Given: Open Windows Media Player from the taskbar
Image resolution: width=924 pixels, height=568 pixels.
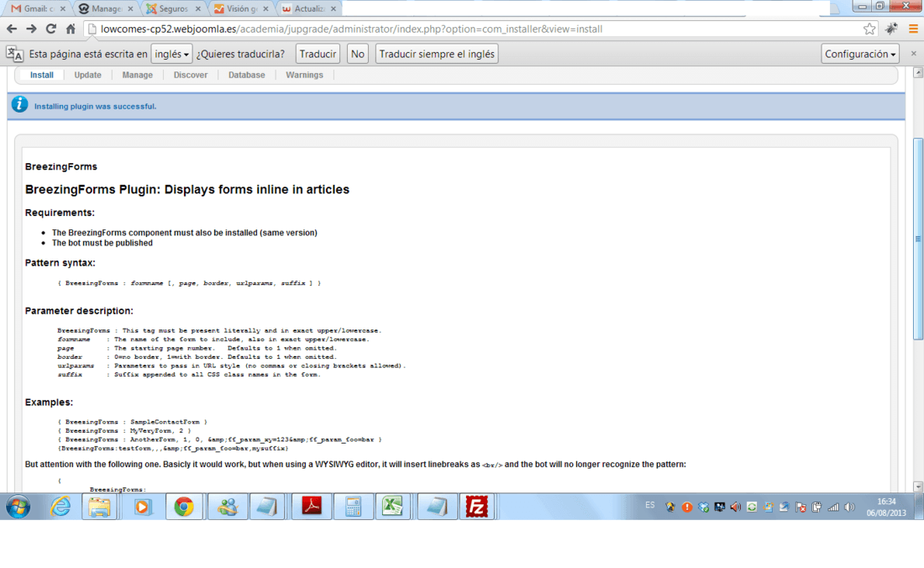Looking at the screenshot, I should (x=142, y=507).
